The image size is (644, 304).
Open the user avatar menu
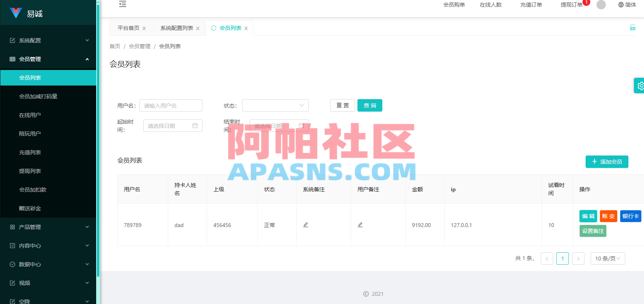tap(601, 5)
